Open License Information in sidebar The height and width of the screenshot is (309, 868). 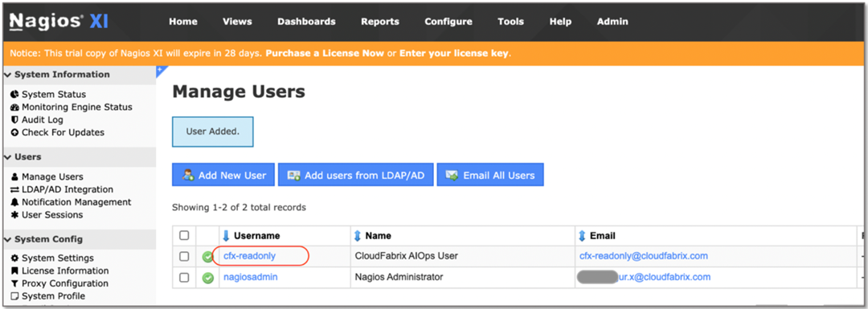click(x=65, y=270)
